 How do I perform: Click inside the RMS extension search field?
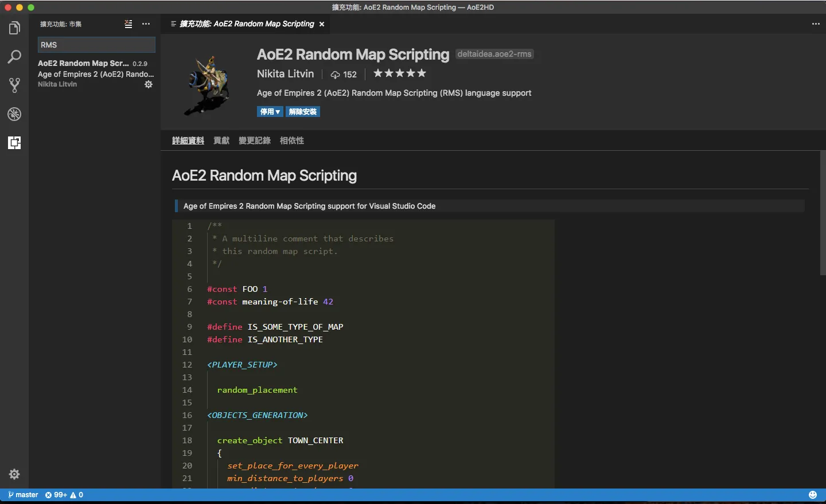click(96, 45)
